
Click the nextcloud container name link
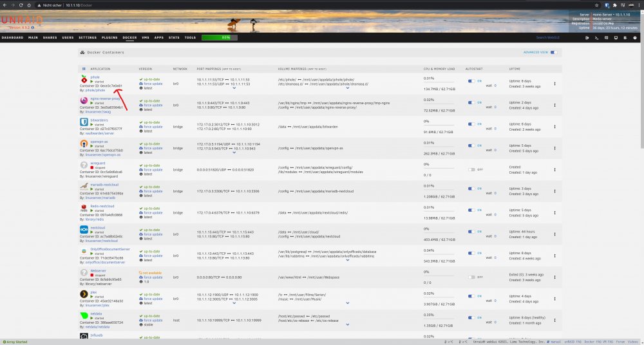98,227
